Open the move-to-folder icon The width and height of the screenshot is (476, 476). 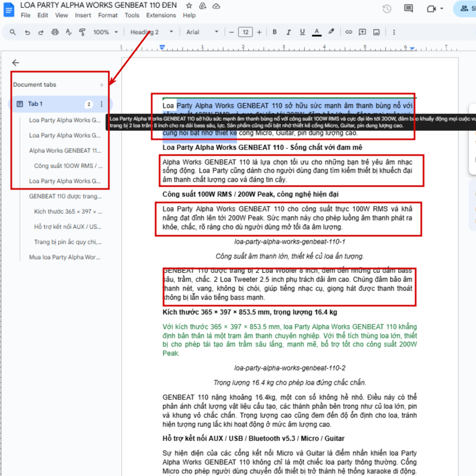[x=202, y=6]
